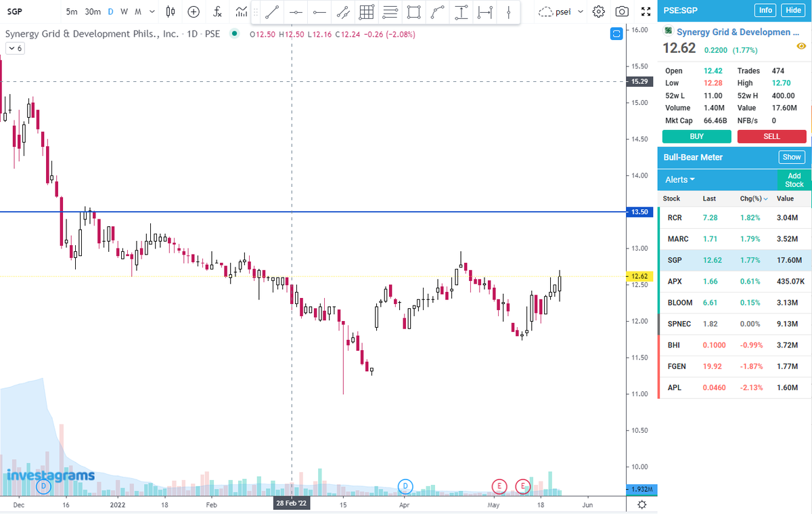The width and height of the screenshot is (812, 514).
Task: Select SPNEC in the watchlist
Action: [x=734, y=324]
